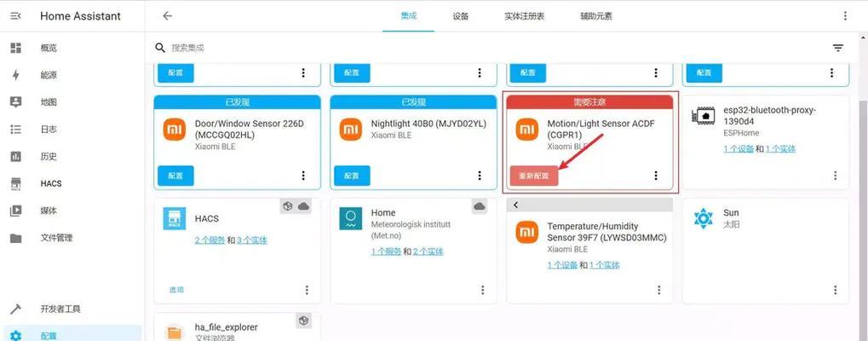
Task: Switch to the 设备 tab
Action: tap(461, 16)
